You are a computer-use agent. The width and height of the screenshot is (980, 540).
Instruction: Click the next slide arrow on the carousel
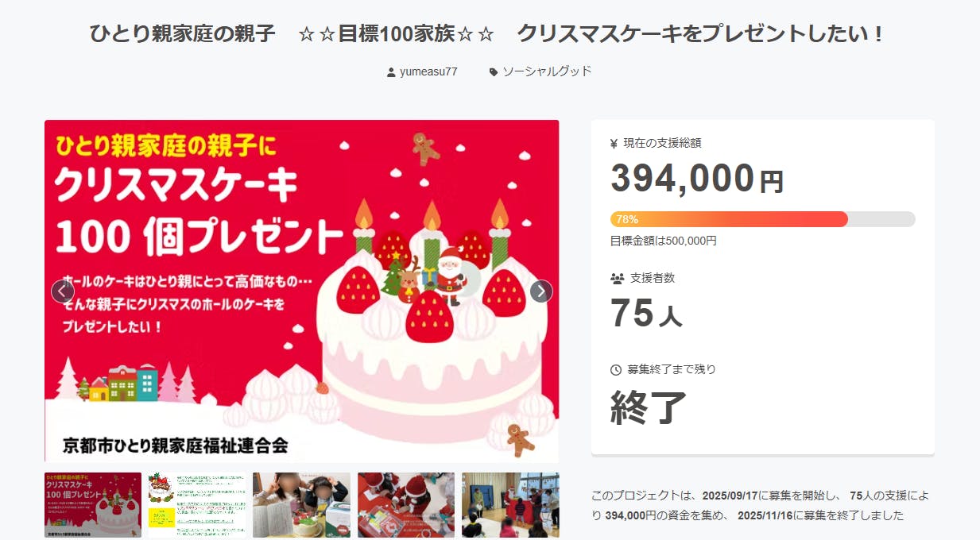coord(541,291)
